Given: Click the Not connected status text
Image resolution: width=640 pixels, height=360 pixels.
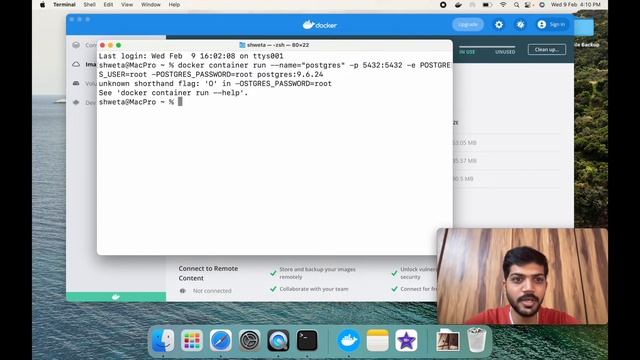Looking at the screenshot, I should pos(212,291).
